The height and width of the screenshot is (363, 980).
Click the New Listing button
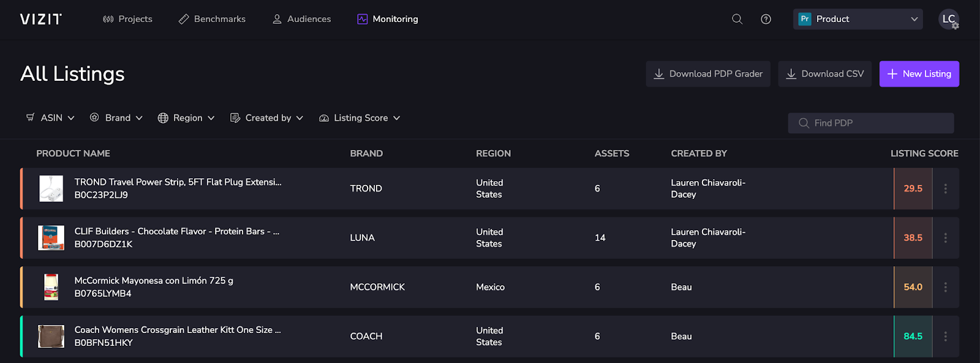click(x=919, y=73)
